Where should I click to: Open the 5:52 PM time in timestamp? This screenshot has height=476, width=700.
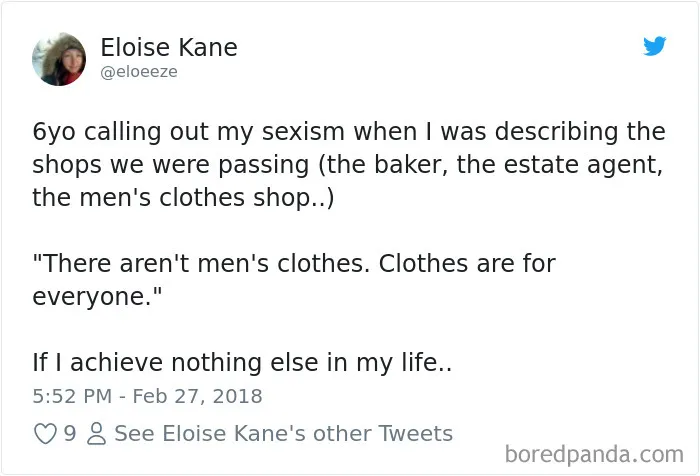click(72, 396)
